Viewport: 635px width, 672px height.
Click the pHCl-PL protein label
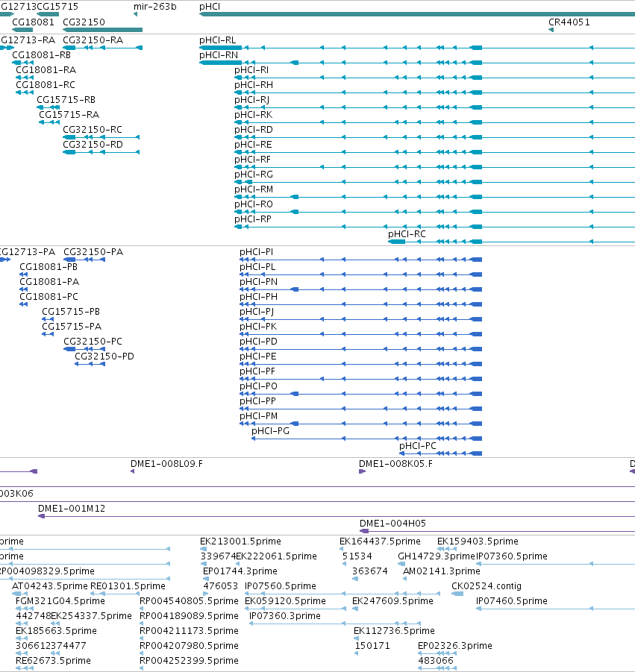[x=257, y=267]
